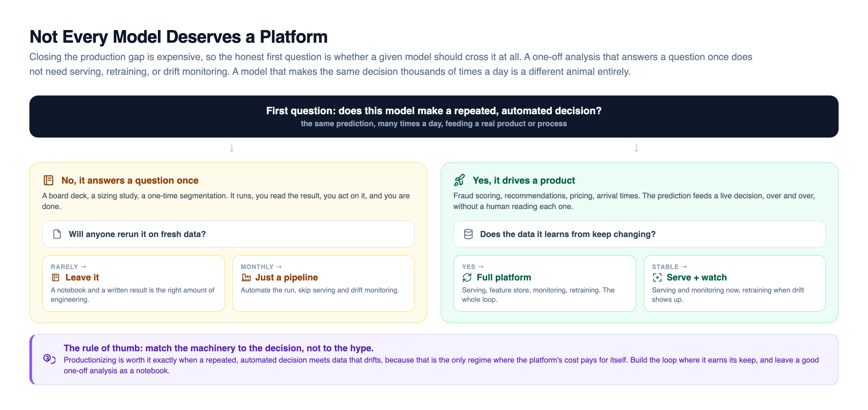Click the factory icon beside "Just a pipeline"

click(x=246, y=277)
